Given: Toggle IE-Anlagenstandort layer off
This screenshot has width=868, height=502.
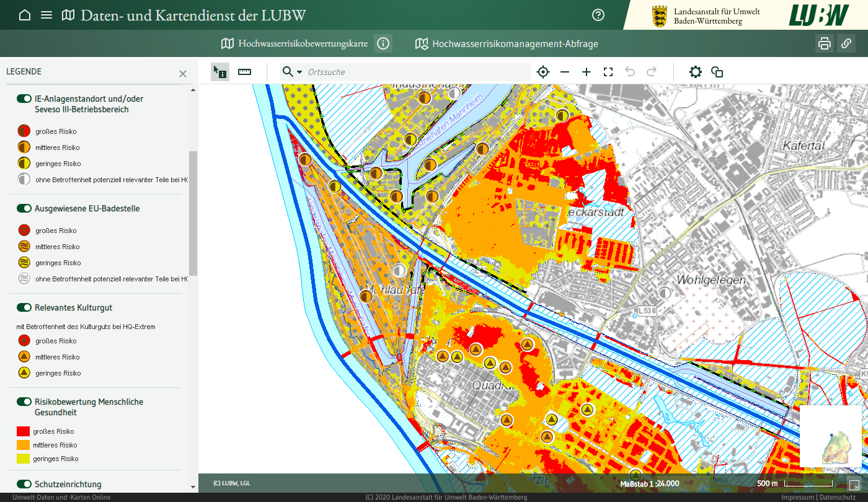Looking at the screenshot, I should [24, 99].
